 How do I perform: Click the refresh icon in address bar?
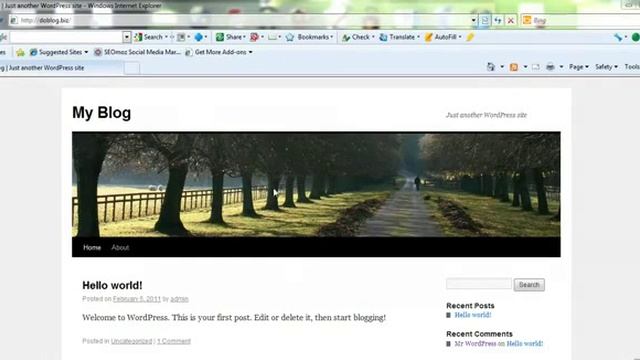click(x=498, y=20)
